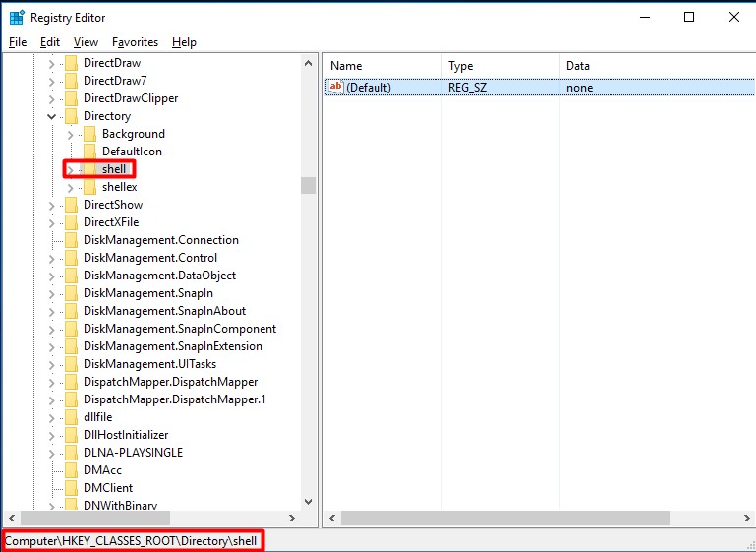Select the DiskManagement.DataObject key label
756x552 pixels.
[159, 276]
